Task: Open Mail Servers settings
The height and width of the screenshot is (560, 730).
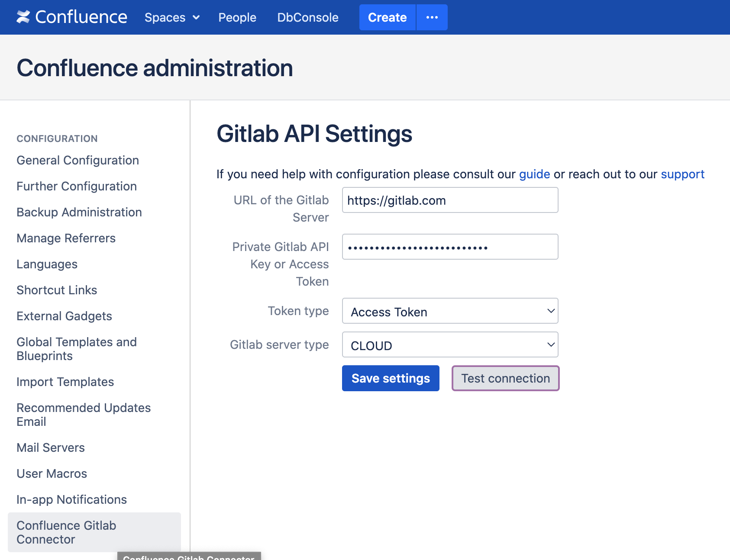Action: (50, 447)
